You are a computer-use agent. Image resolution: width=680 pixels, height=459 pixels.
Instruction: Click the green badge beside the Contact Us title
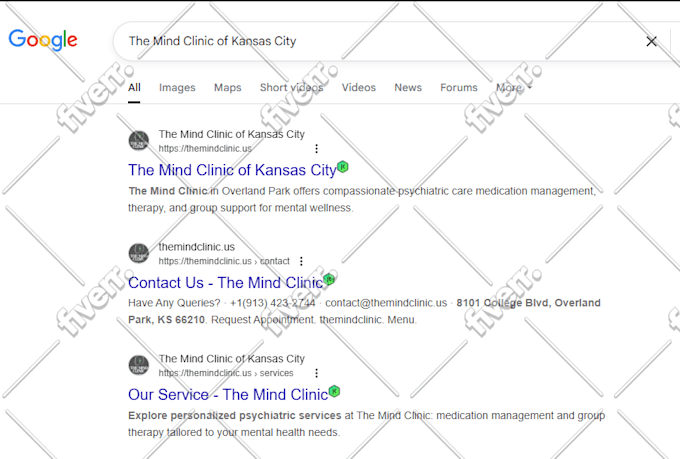click(x=329, y=279)
